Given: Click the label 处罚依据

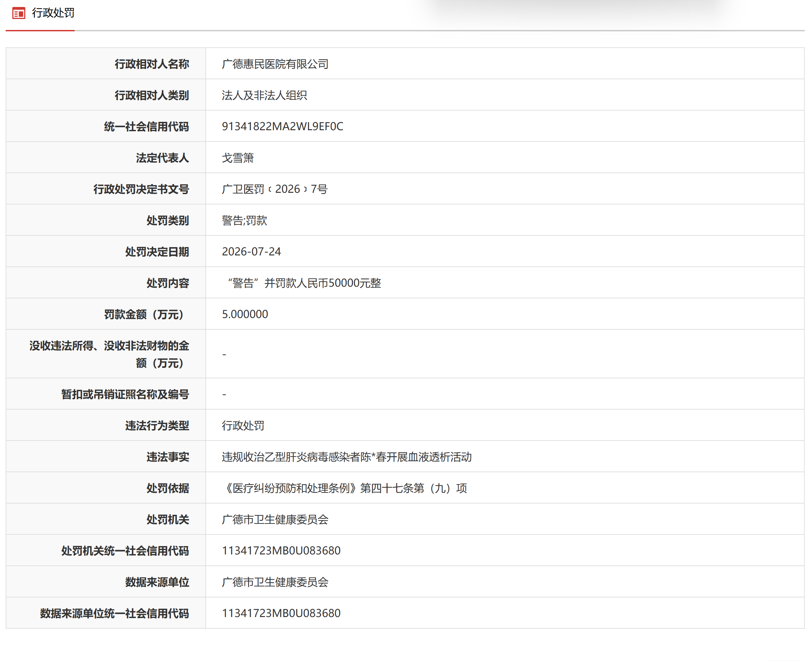Looking at the screenshot, I should [168, 488].
